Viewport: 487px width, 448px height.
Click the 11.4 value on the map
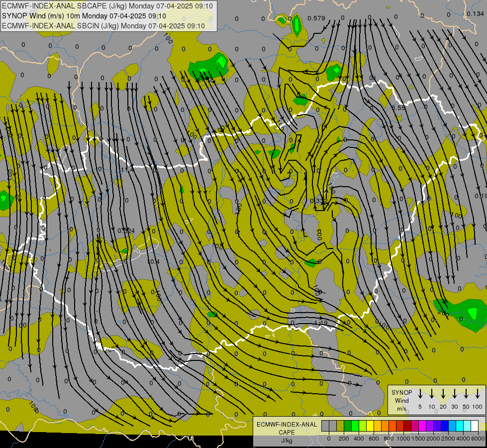click(x=127, y=170)
